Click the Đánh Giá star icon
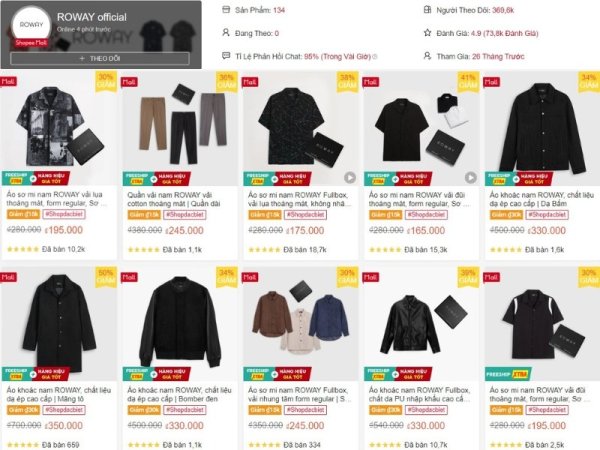Image resolution: width=600 pixels, height=450 pixels. click(x=427, y=33)
